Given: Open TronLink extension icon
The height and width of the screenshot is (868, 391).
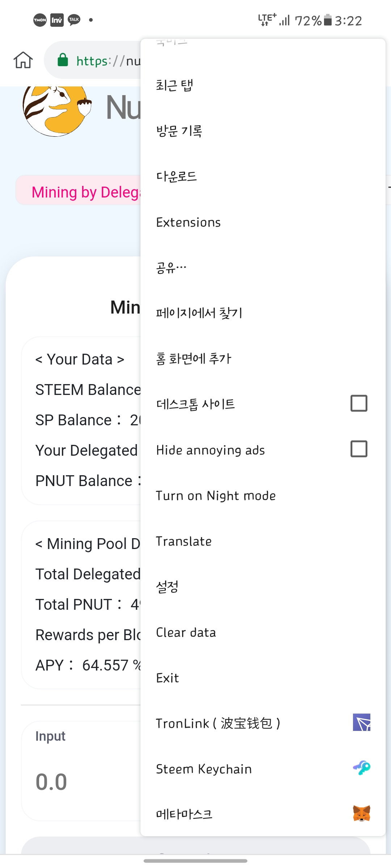Looking at the screenshot, I should coord(361,723).
